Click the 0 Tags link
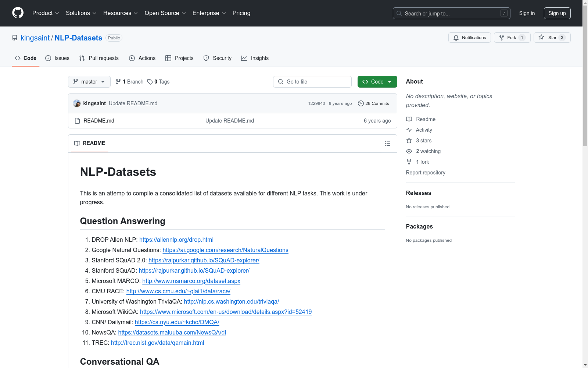This screenshot has height=368, width=588. (x=158, y=82)
